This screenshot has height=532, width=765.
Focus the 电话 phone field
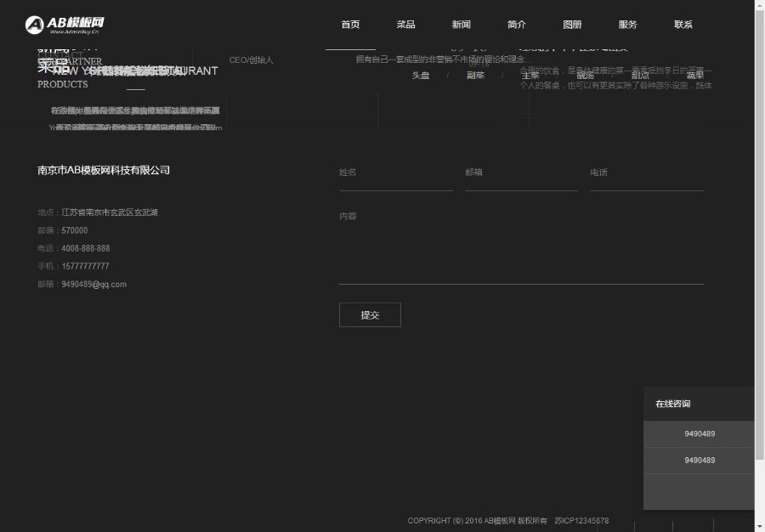click(647, 173)
